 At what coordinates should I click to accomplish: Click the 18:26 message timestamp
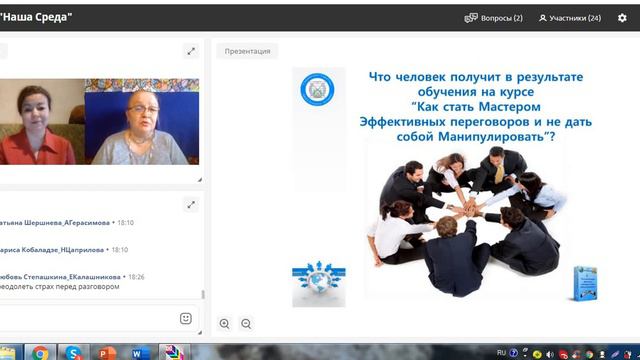pyautogui.click(x=136, y=277)
